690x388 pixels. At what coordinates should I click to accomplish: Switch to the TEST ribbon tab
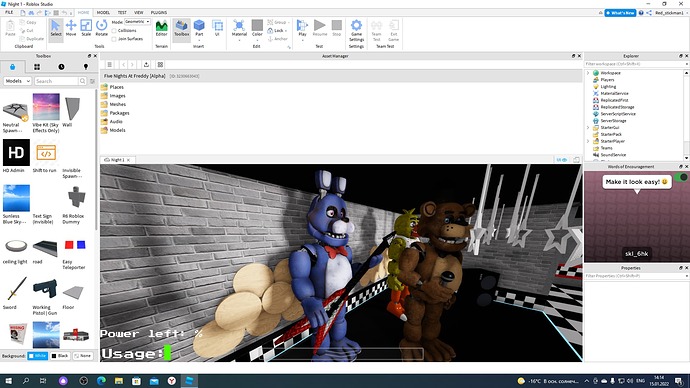point(122,13)
